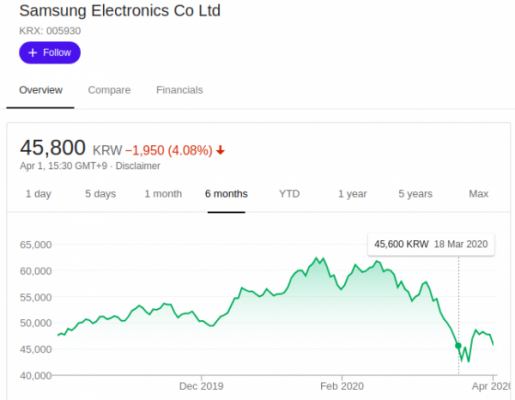Image resolution: width=515 pixels, height=400 pixels.
Task: Switch chart to 1 year range
Action: 352,194
